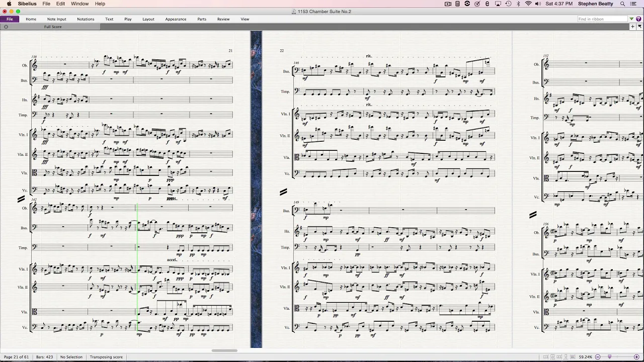Select single pages horizontally view icon
This screenshot has width=644, height=362.
click(559, 357)
